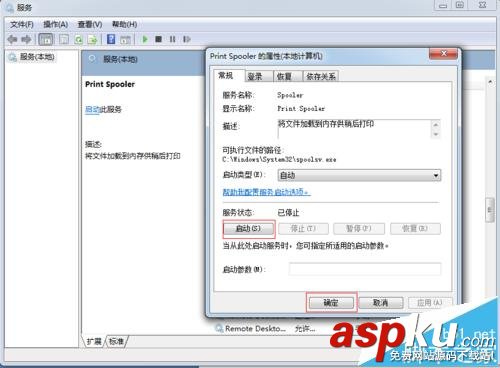Pause service with toolbar pause icon

[172, 39]
